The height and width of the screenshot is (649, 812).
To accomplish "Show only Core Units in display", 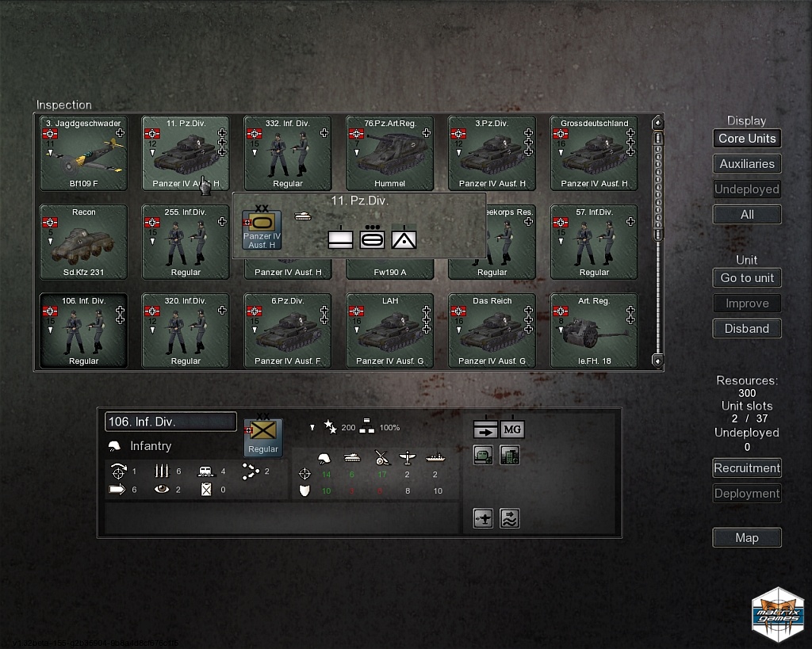I will pos(746,139).
